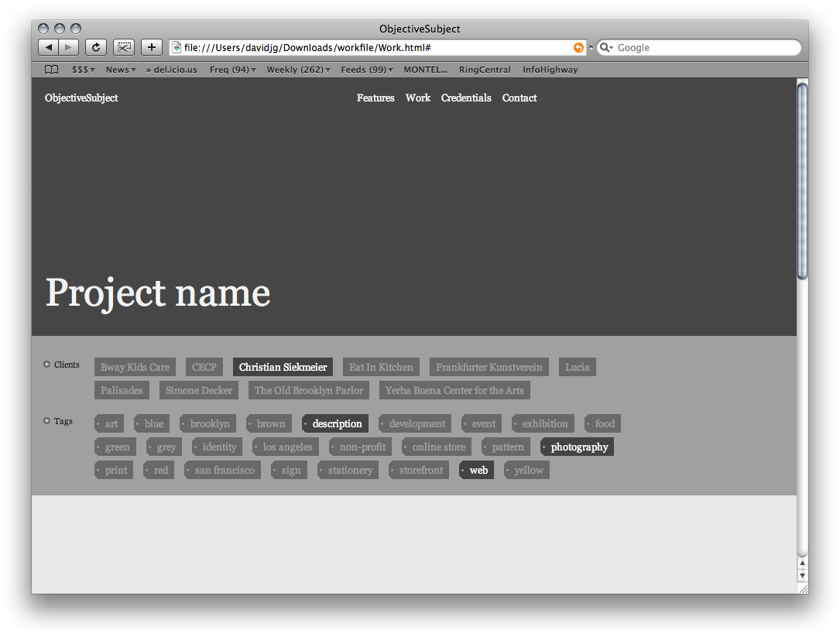
Task: Open the Features nav item
Action: tap(375, 98)
